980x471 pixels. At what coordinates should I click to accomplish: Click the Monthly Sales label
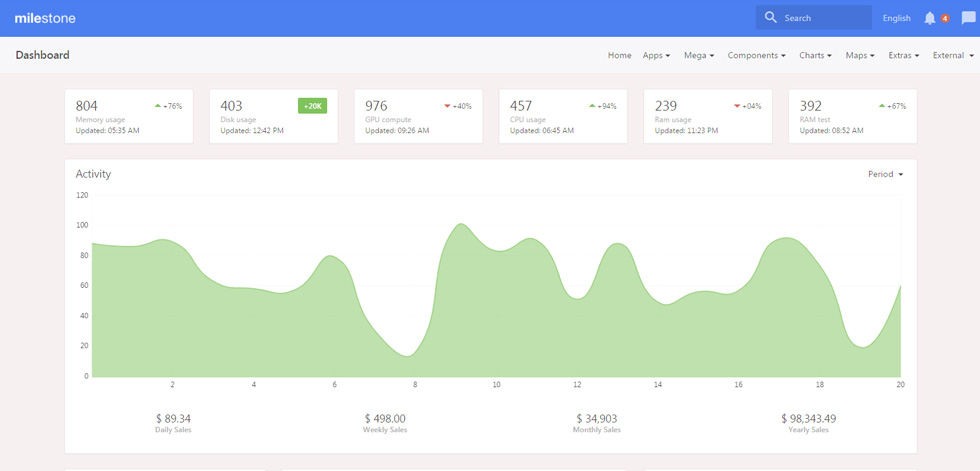[597, 430]
